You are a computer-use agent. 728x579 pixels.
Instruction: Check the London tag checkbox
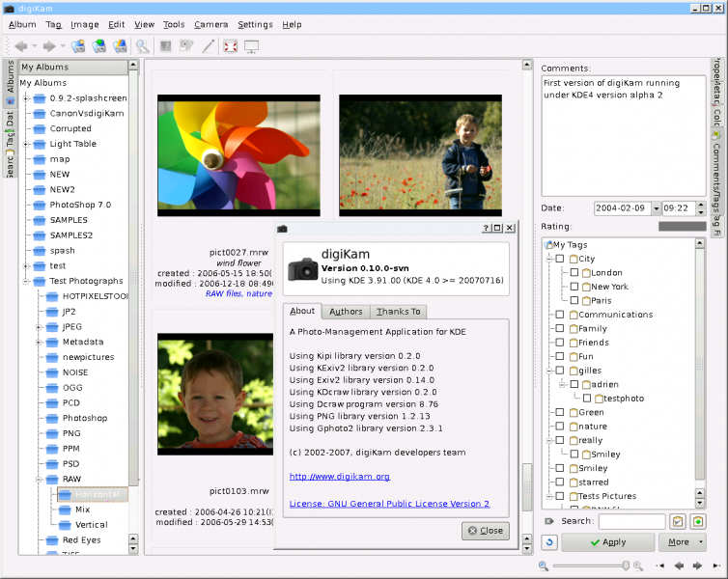click(x=574, y=273)
